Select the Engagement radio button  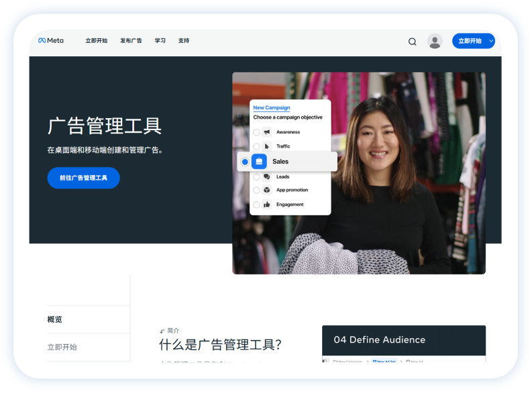coord(256,205)
